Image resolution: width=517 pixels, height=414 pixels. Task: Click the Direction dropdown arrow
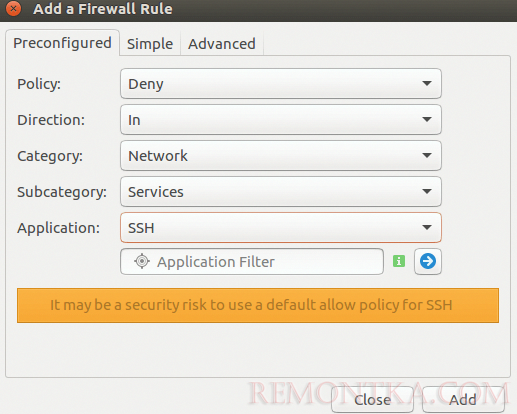pos(427,119)
